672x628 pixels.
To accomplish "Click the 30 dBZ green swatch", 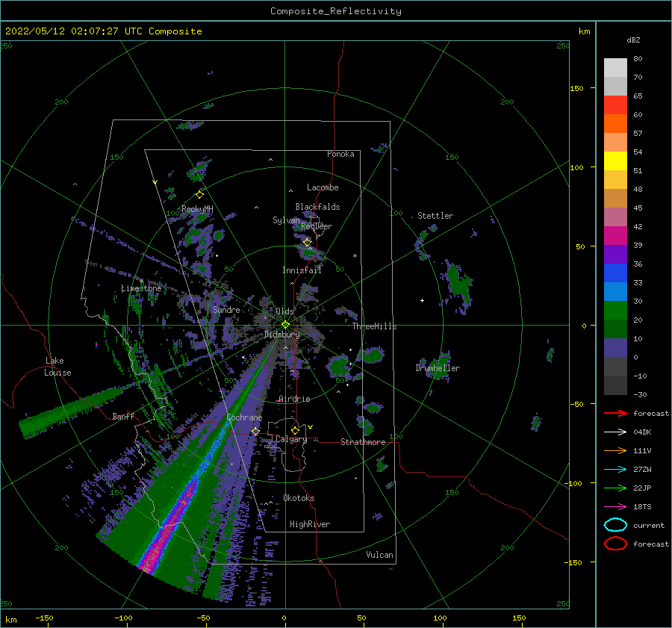I will (x=615, y=311).
